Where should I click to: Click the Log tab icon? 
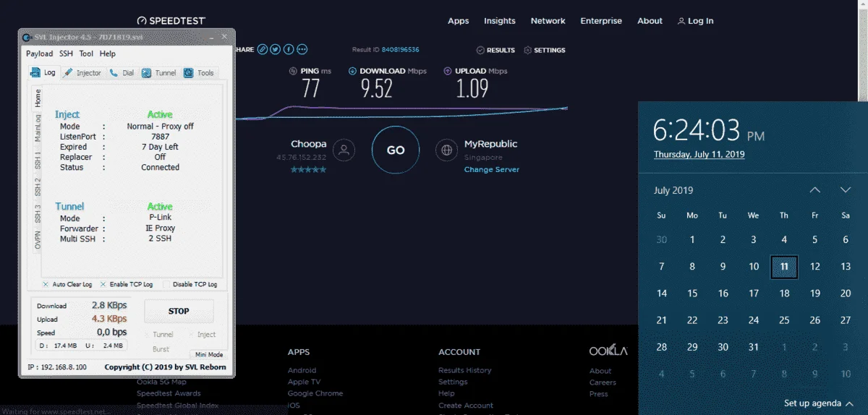click(35, 72)
